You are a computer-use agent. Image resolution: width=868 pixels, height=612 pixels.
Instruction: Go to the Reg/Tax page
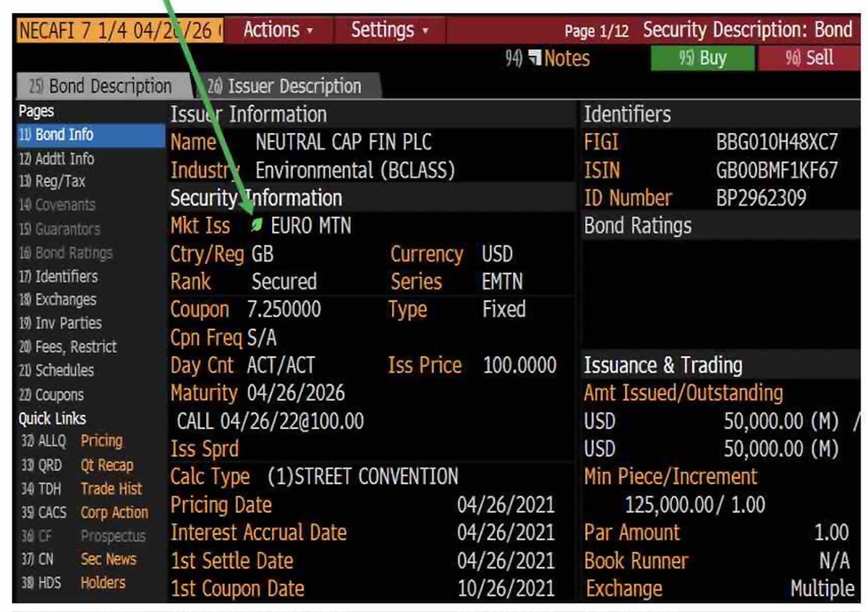coord(53,182)
